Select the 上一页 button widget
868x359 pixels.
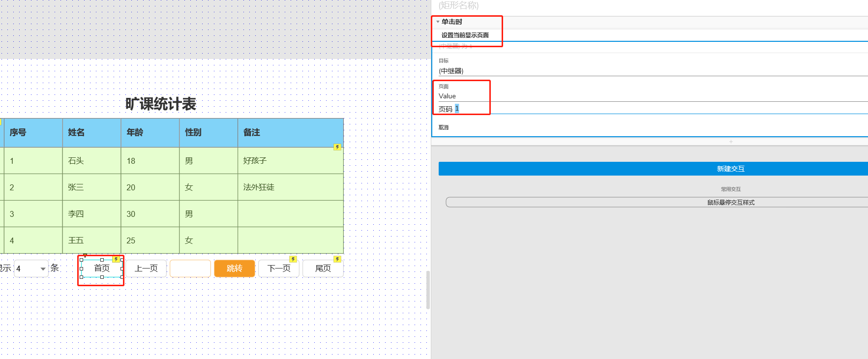pyautogui.click(x=146, y=268)
